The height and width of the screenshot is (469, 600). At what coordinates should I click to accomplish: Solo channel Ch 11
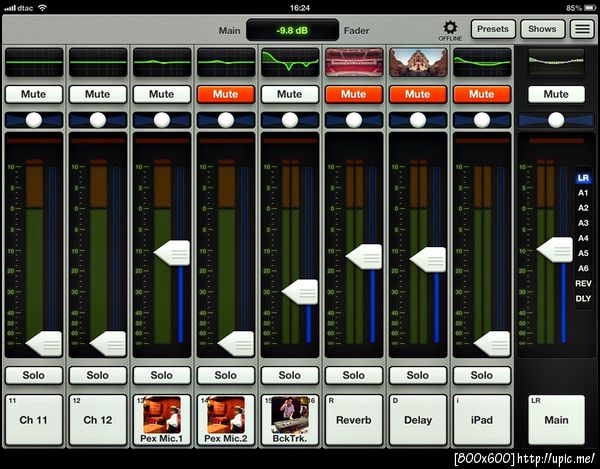[x=34, y=375]
